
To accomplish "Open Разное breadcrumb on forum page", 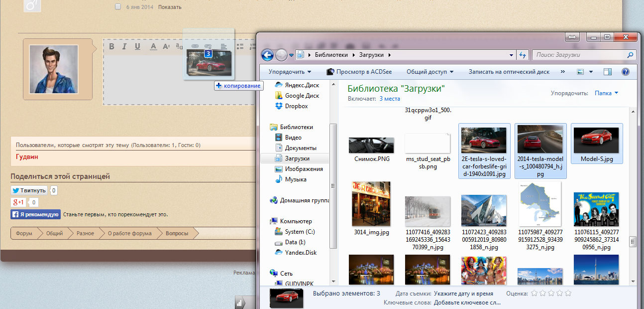I will [85, 233].
